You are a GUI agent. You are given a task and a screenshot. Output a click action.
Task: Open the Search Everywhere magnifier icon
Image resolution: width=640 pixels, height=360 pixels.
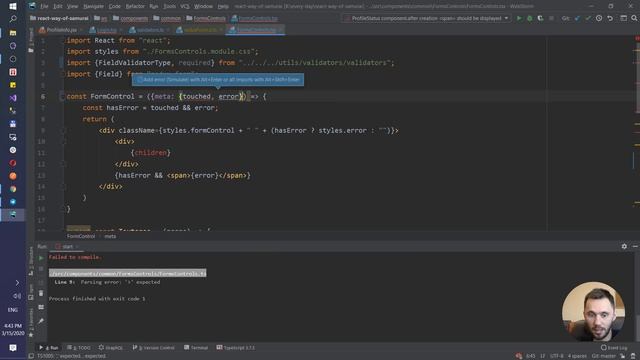tap(634, 18)
